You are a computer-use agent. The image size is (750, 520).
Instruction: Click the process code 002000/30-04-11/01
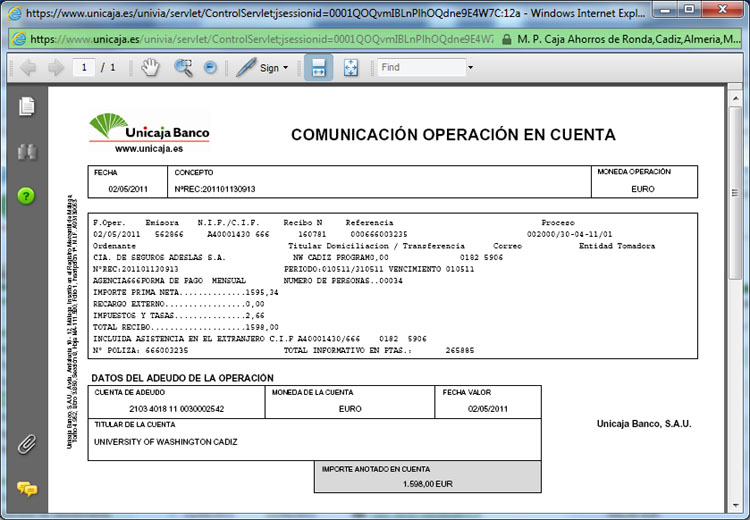click(x=569, y=234)
